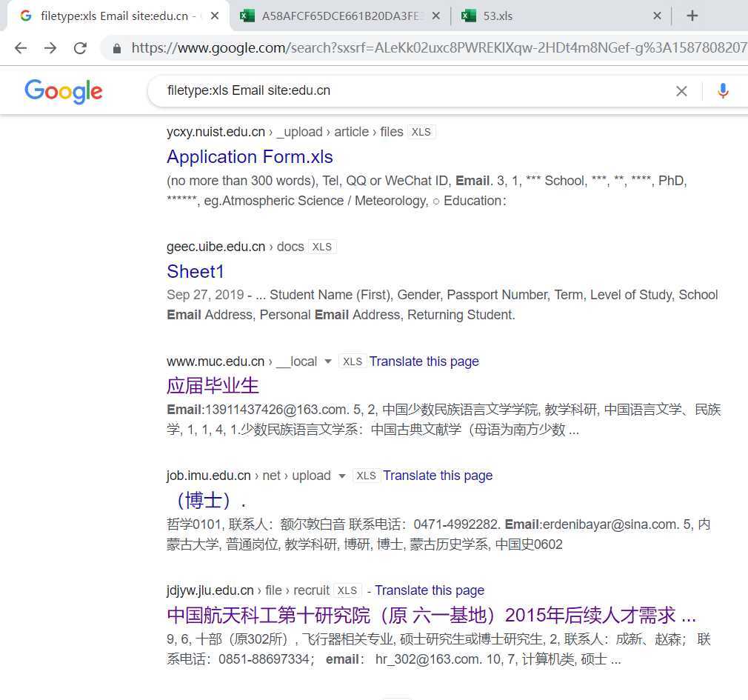The width and height of the screenshot is (748, 700).
Task: Translate the www.muc.edu.cn result page
Action: tap(424, 361)
